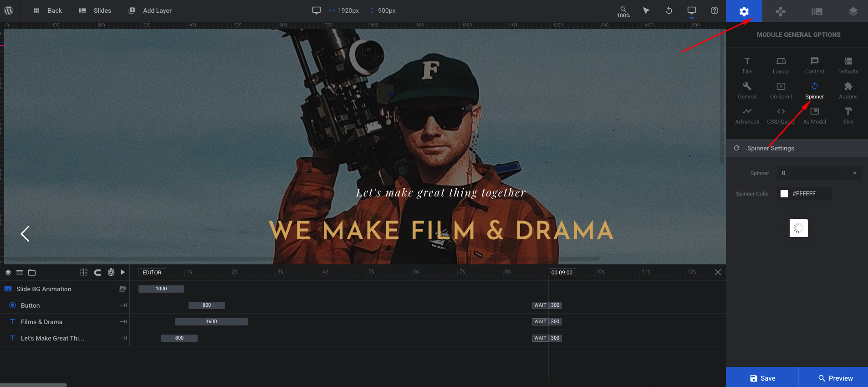Open the help question mark icon

715,10
